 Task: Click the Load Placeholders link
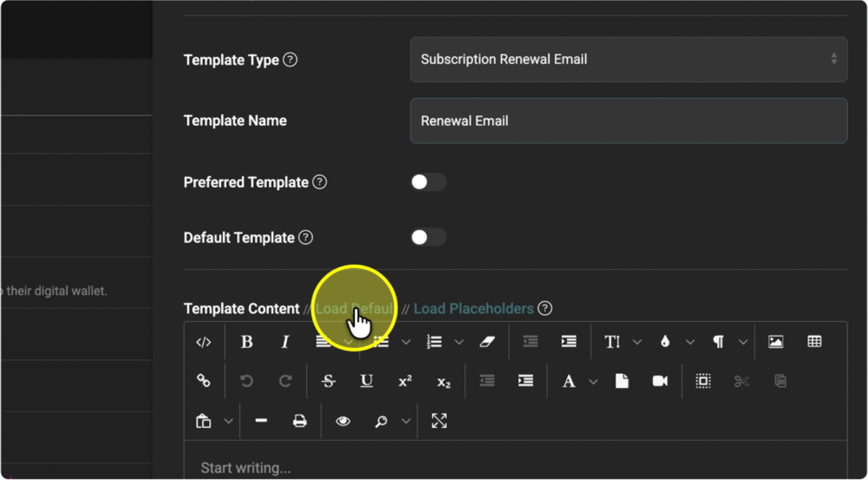click(473, 309)
